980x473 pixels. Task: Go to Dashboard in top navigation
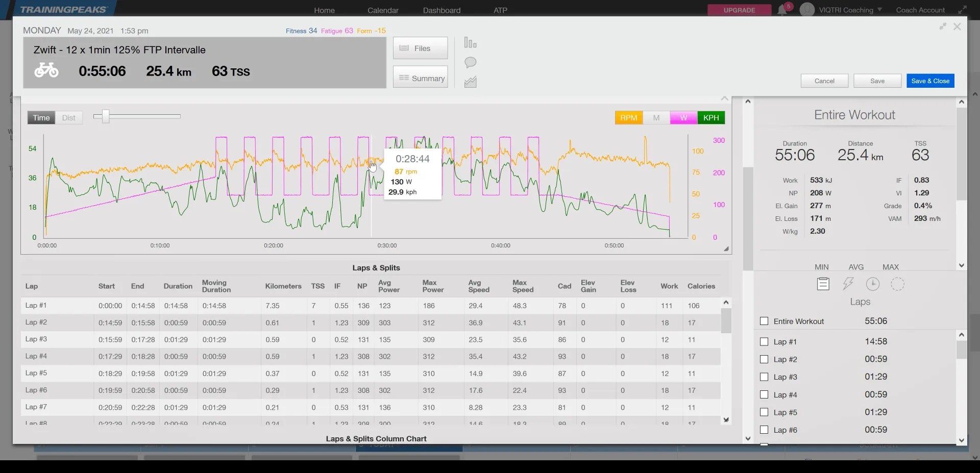pos(442,10)
